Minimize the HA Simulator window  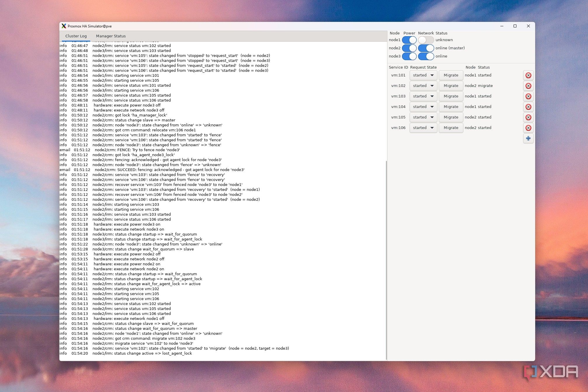click(x=502, y=26)
